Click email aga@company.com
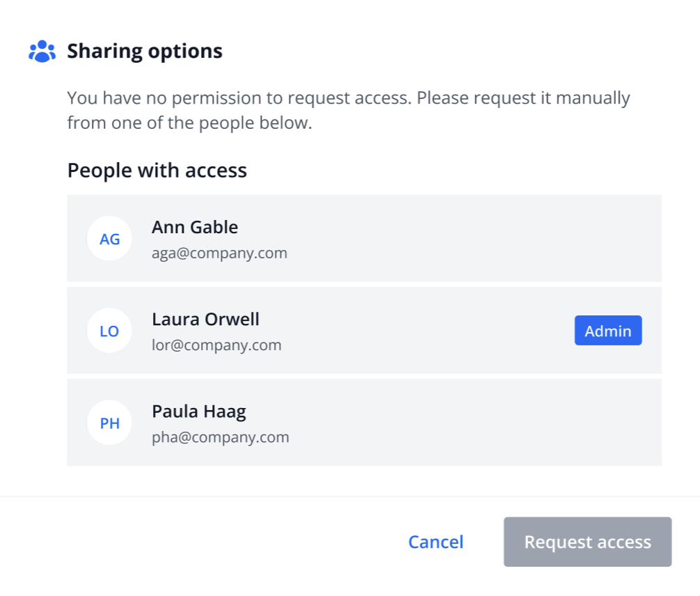This screenshot has height=596, width=700. coord(219,253)
